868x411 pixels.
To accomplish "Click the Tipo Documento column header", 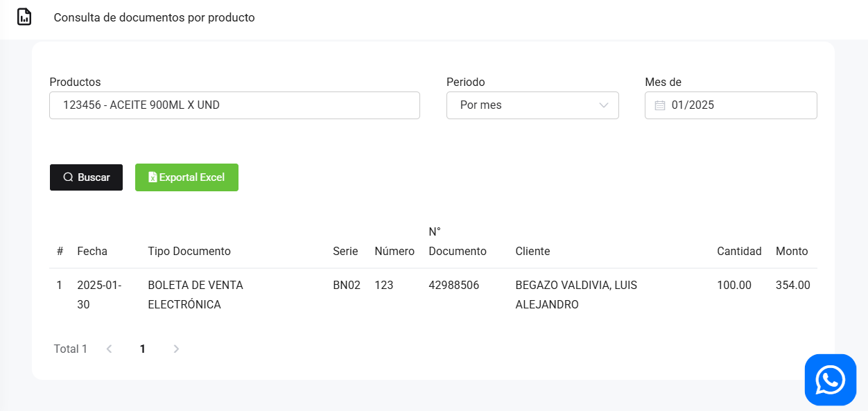I will [189, 251].
